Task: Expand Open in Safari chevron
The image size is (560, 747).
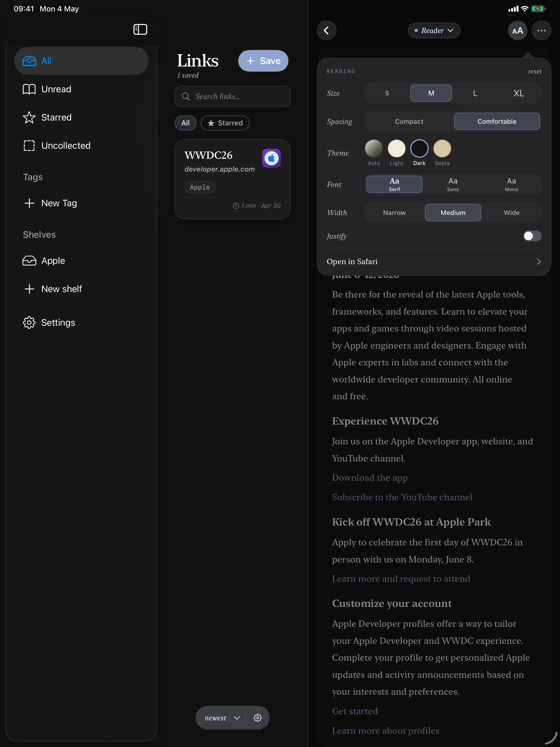Action: click(x=539, y=261)
